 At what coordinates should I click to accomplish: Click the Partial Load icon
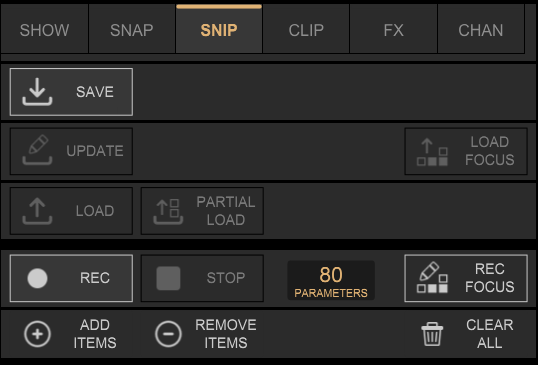click(168, 211)
